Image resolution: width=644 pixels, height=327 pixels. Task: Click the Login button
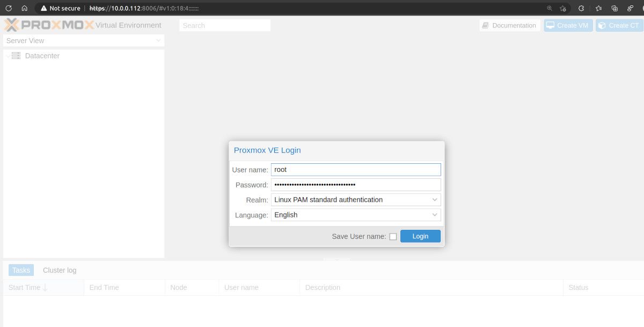pos(420,236)
